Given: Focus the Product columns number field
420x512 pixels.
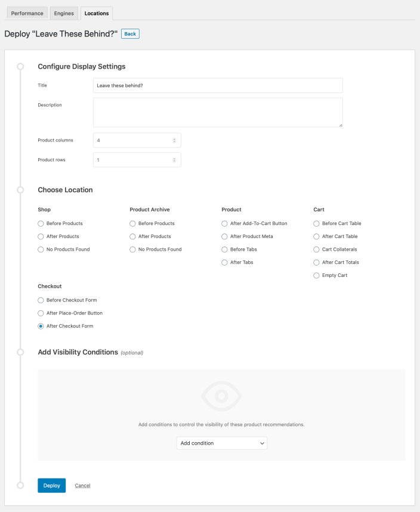Looking at the screenshot, I should click(x=137, y=140).
